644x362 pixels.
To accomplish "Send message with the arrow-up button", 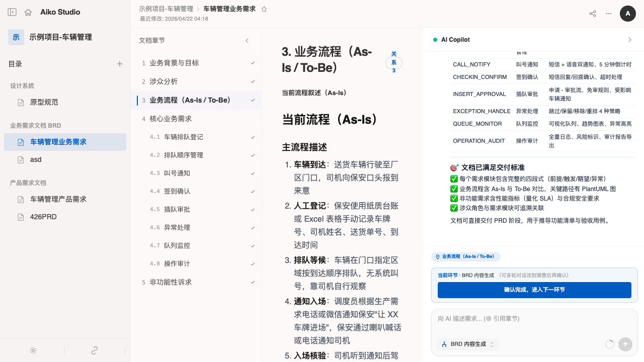I will [x=625, y=344].
